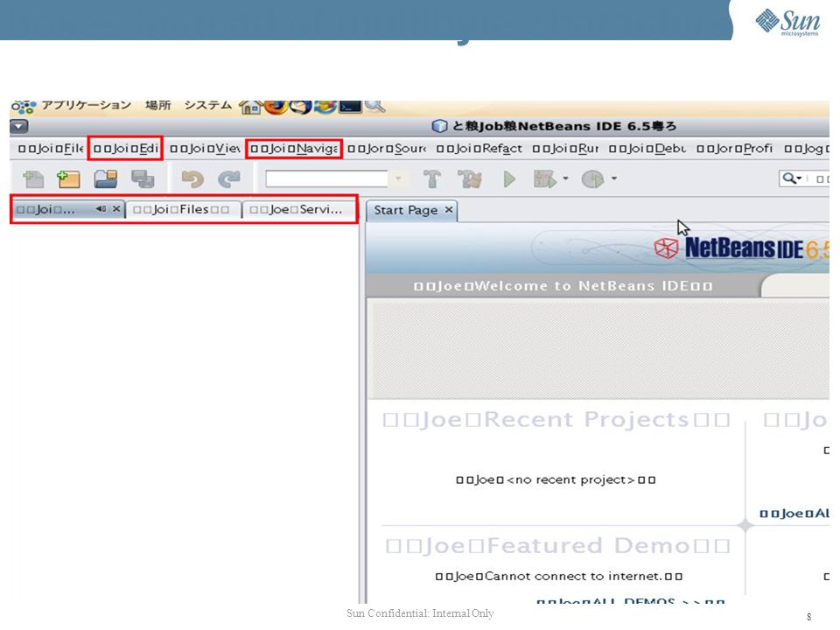Open the Source menu

(387, 149)
